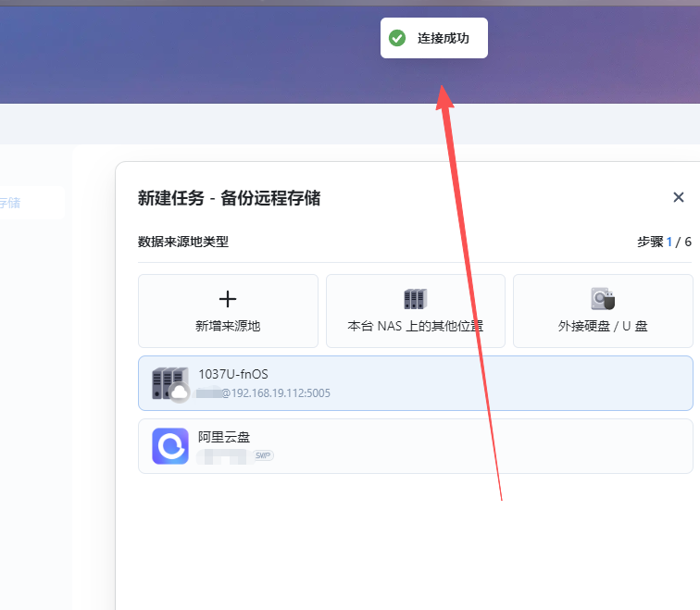Open the partially visible 存储 sidebar item
The width and height of the screenshot is (700, 610).
(x=31, y=203)
